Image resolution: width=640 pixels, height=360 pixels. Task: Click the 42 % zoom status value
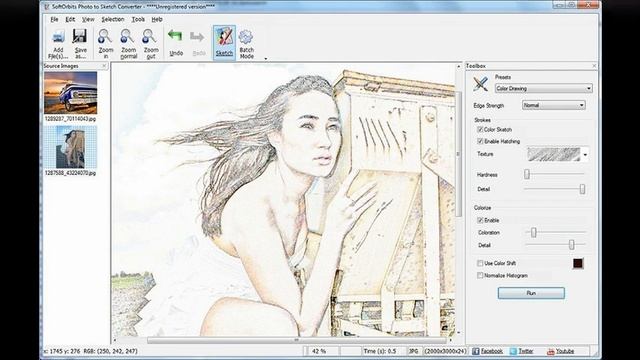tap(319, 351)
